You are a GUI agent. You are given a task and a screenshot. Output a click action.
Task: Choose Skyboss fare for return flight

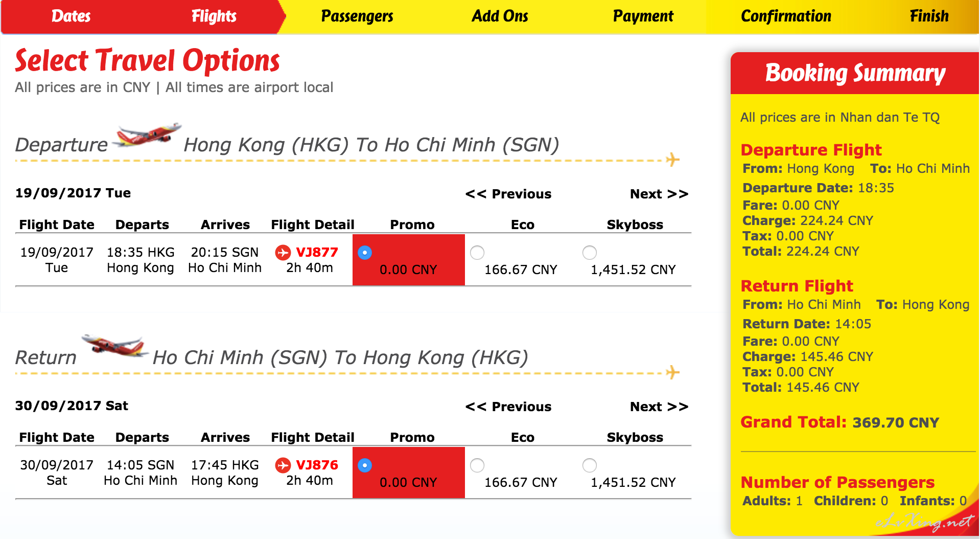pyautogui.click(x=590, y=465)
